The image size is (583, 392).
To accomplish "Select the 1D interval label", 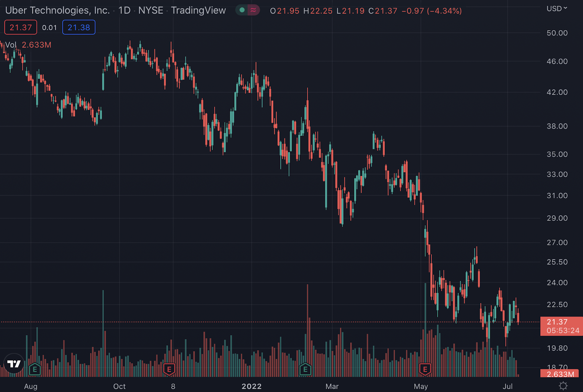I will click(124, 10).
